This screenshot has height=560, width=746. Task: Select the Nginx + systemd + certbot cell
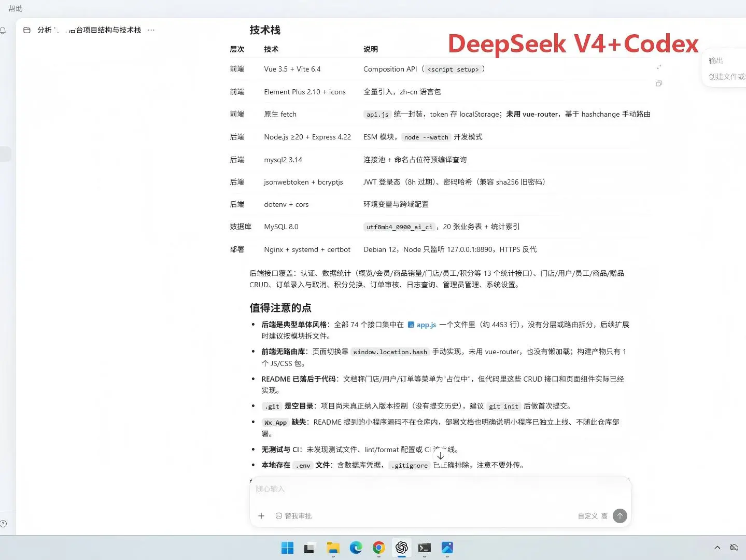(307, 249)
